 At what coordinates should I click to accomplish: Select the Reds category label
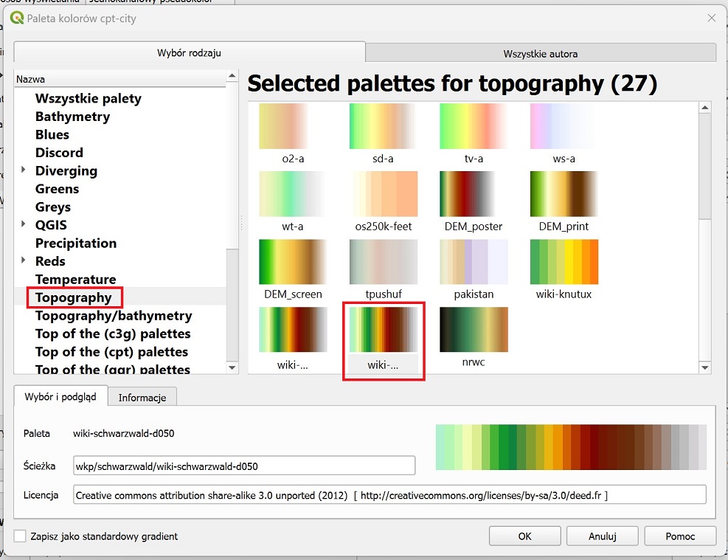[50, 261]
